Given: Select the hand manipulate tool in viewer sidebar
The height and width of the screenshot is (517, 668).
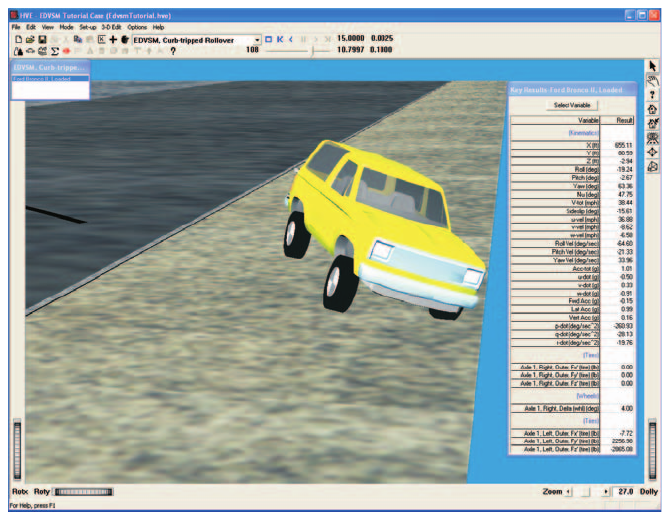Looking at the screenshot, I should (652, 80).
